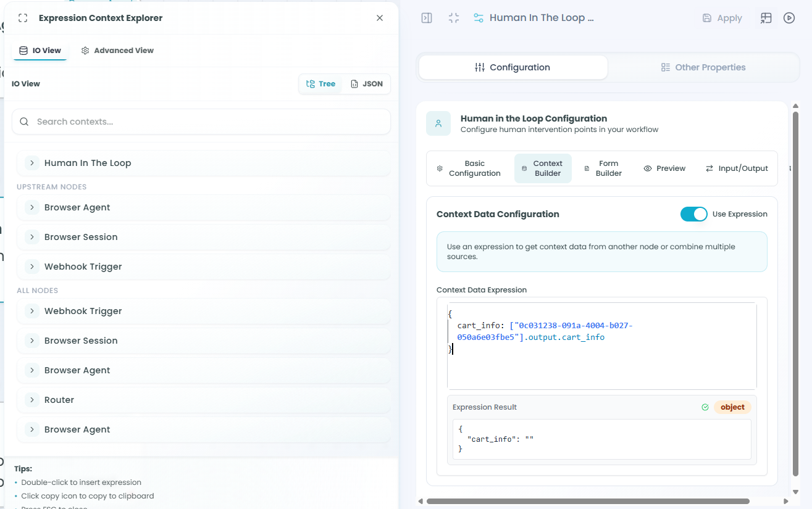Click the Apply button
The width and height of the screenshot is (812, 509).
722,18
